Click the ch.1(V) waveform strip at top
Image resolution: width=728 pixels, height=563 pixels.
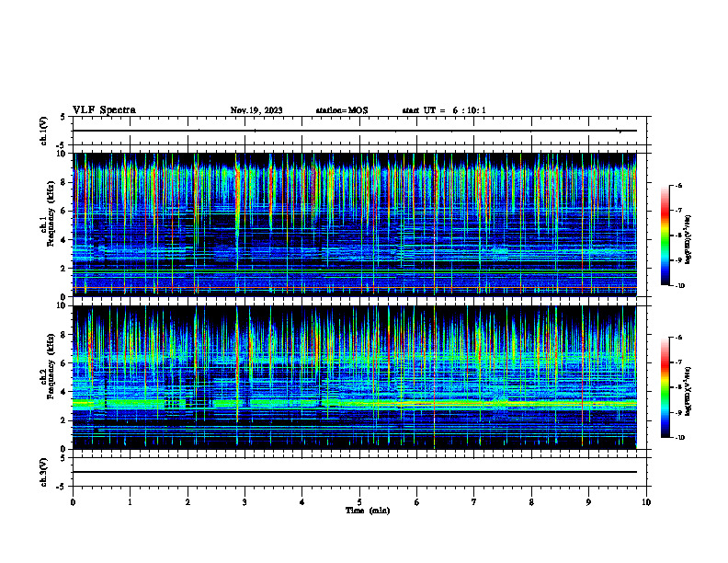point(359,131)
